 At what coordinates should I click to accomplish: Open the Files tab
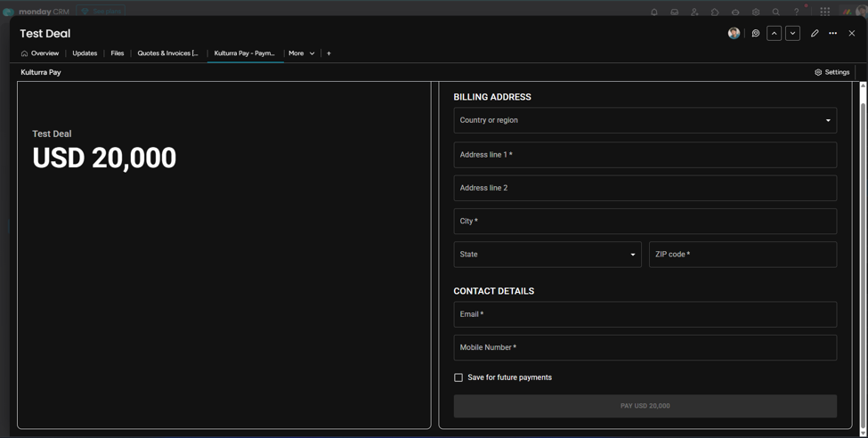coord(118,53)
